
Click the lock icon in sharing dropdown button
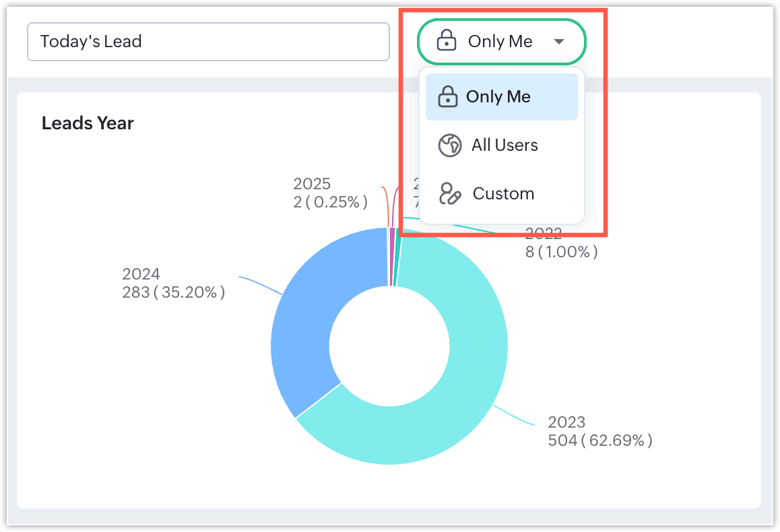pyautogui.click(x=446, y=41)
